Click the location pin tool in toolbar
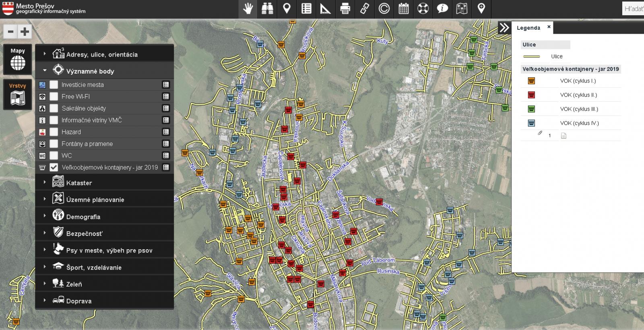The height and width of the screenshot is (330, 644). coord(287,8)
